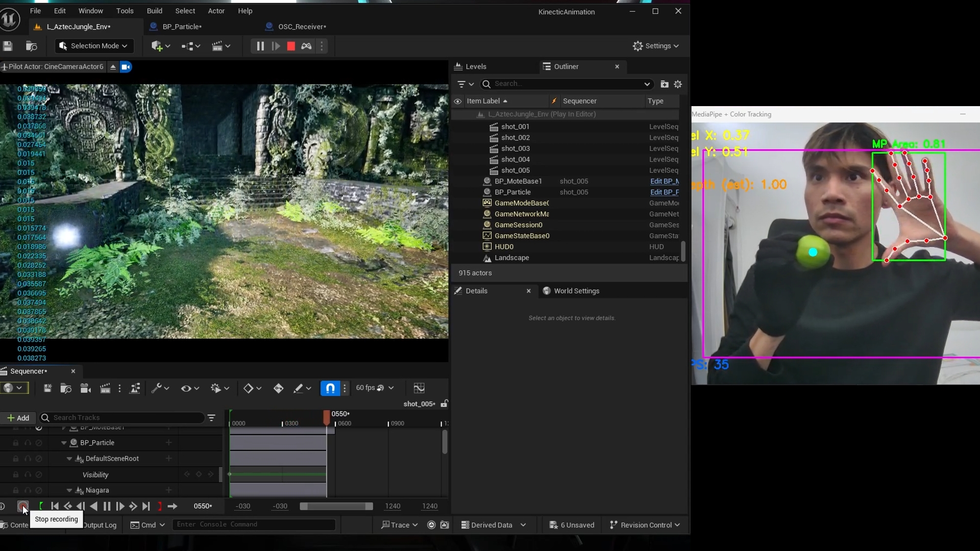Viewport: 980px width, 551px height.
Task: Advance one frame in play session
Action: click(276, 46)
